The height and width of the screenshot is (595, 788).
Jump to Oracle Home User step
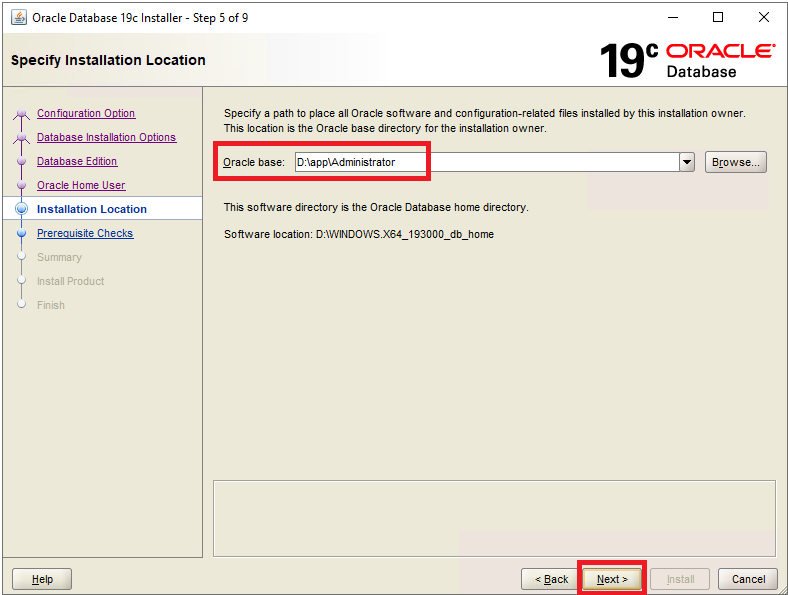click(81, 185)
